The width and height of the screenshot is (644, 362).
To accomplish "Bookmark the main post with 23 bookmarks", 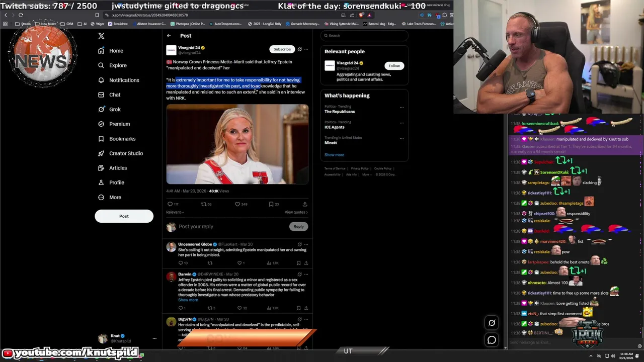I will [271, 204].
